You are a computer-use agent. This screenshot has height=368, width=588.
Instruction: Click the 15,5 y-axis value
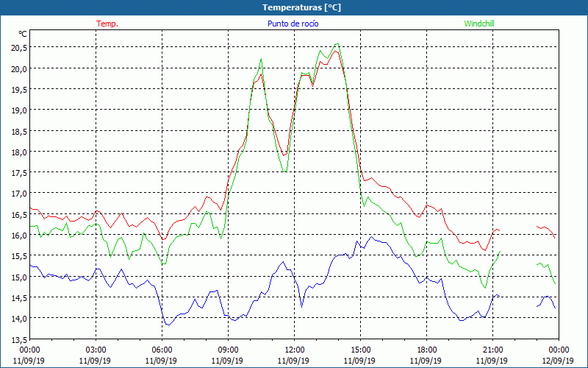20,255
